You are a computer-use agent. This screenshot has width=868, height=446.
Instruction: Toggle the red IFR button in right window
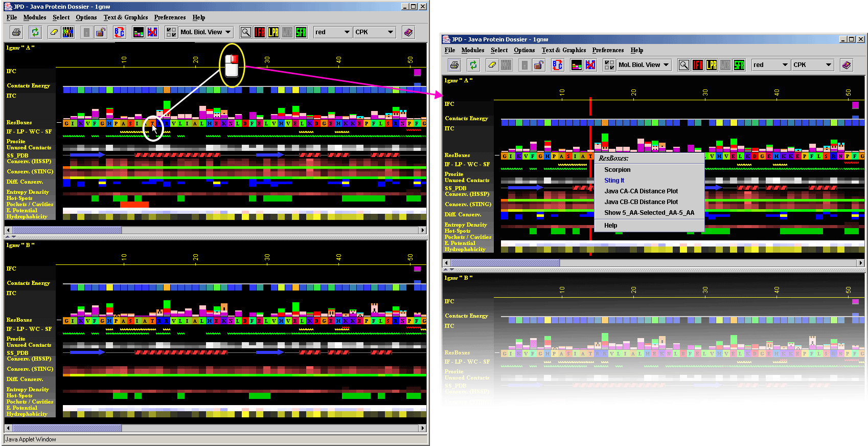(x=698, y=65)
